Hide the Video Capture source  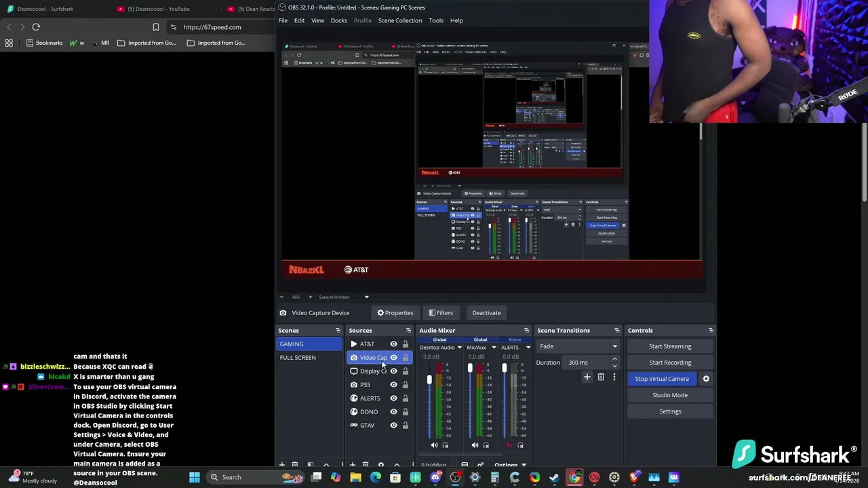tap(393, 358)
